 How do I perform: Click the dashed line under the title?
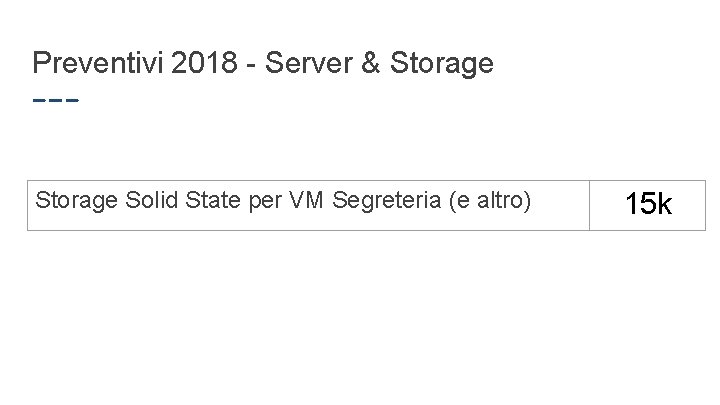[x=55, y=101]
